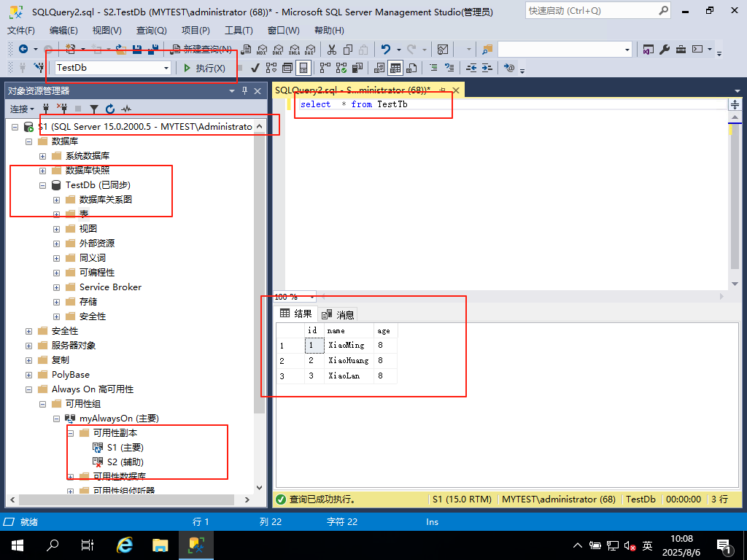Open the 工具(T) menu

[x=239, y=31]
